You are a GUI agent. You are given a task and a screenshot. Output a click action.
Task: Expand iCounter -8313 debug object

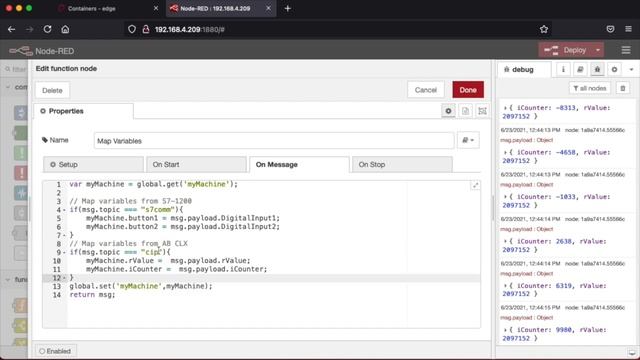click(x=505, y=108)
